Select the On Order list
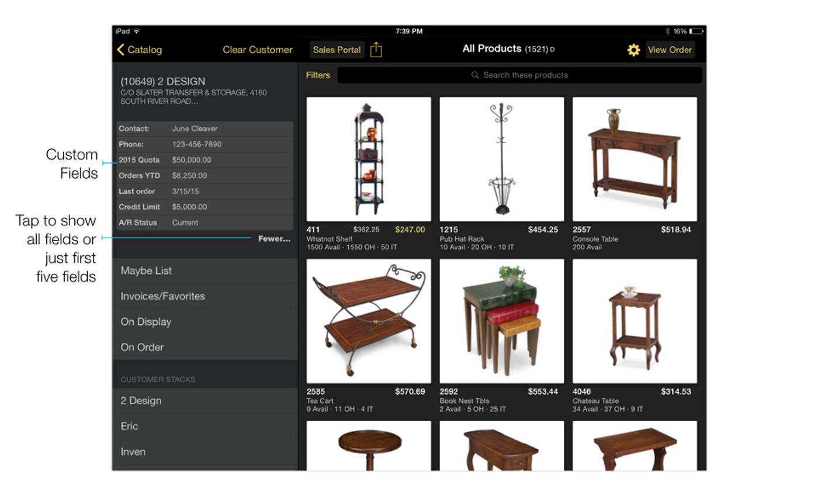 click(205, 347)
